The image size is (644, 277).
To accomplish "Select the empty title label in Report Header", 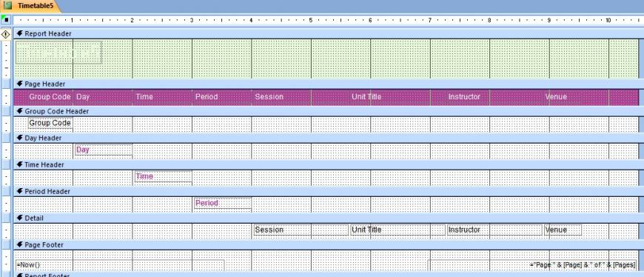I will tap(58, 52).
